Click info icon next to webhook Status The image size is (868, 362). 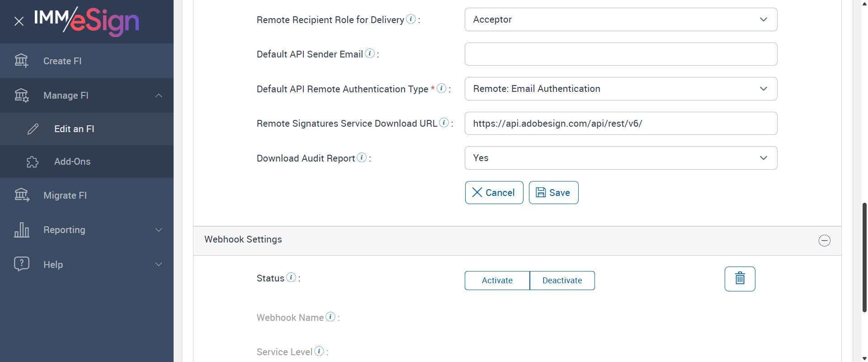pos(291,277)
